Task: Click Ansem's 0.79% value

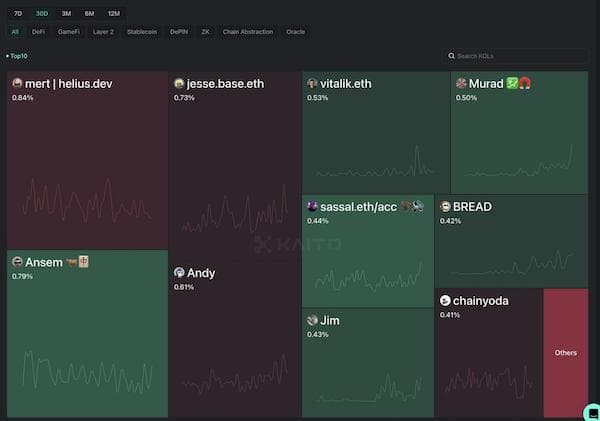Action: pyautogui.click(x=22, y=276)
